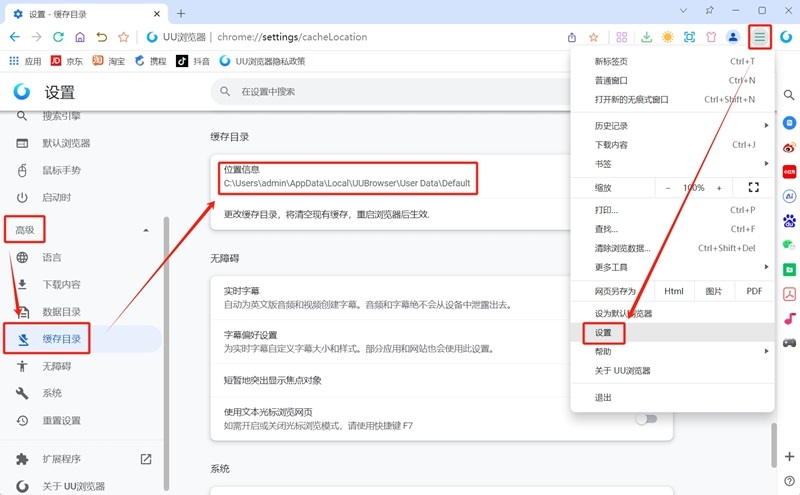The height and width of the screenshot is (495, 800).
Task: Click the star icon beside the address bar
Action: click(x=123, y=37)
